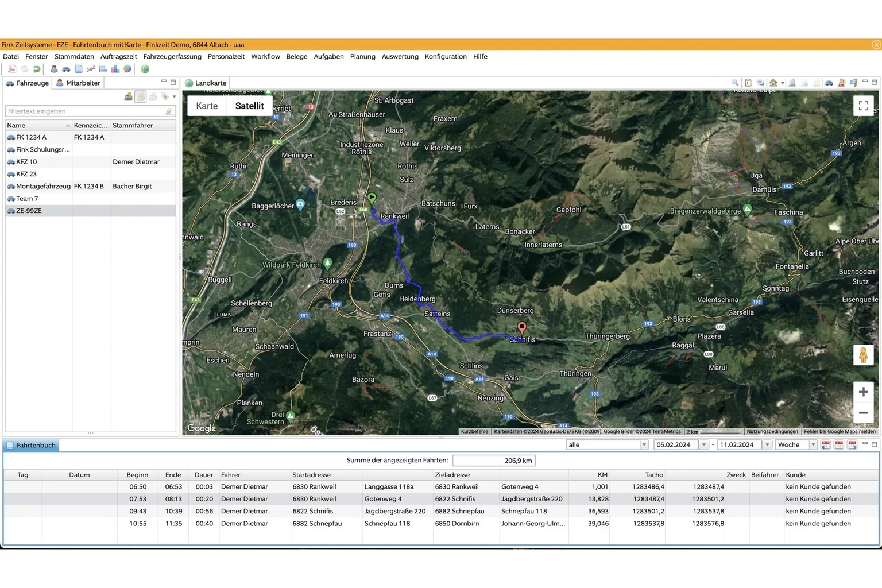Click the blue flag icon on map toolbar

click(x=854, y=83)
